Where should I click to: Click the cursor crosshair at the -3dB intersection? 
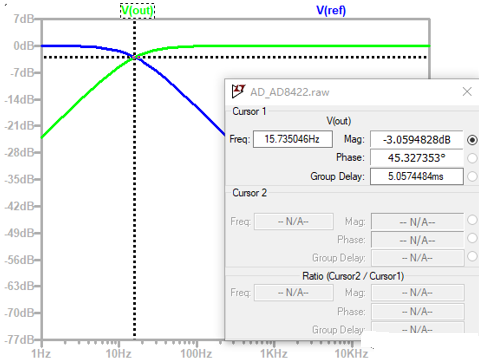(135, 57)
